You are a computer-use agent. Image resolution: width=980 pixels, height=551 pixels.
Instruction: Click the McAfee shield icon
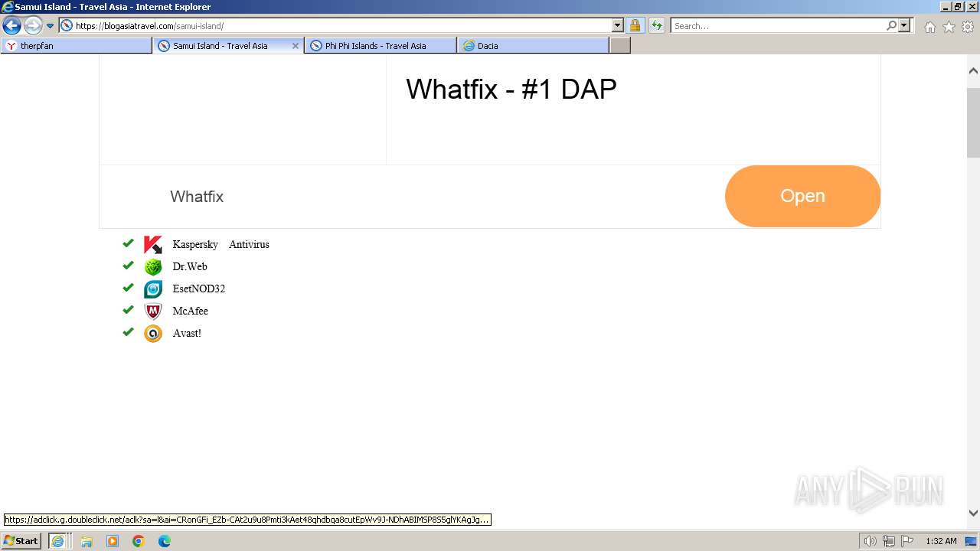pyautogui.click(x=153, y=311)
